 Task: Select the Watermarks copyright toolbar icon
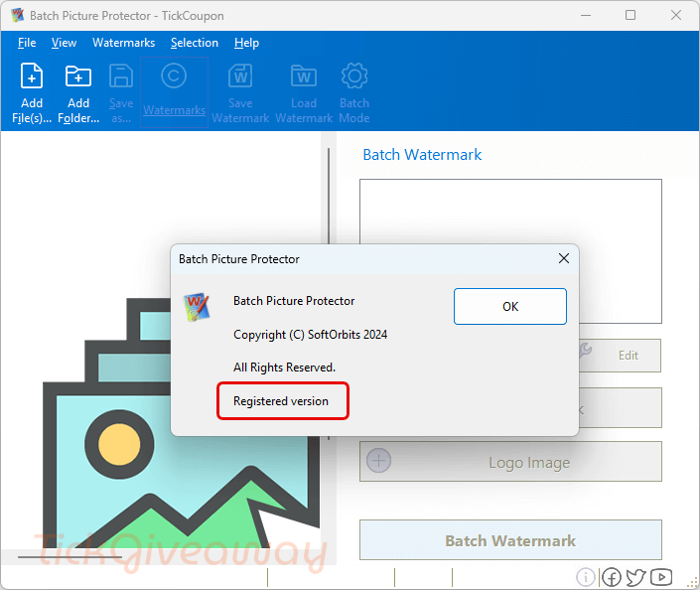pos(174,75)
